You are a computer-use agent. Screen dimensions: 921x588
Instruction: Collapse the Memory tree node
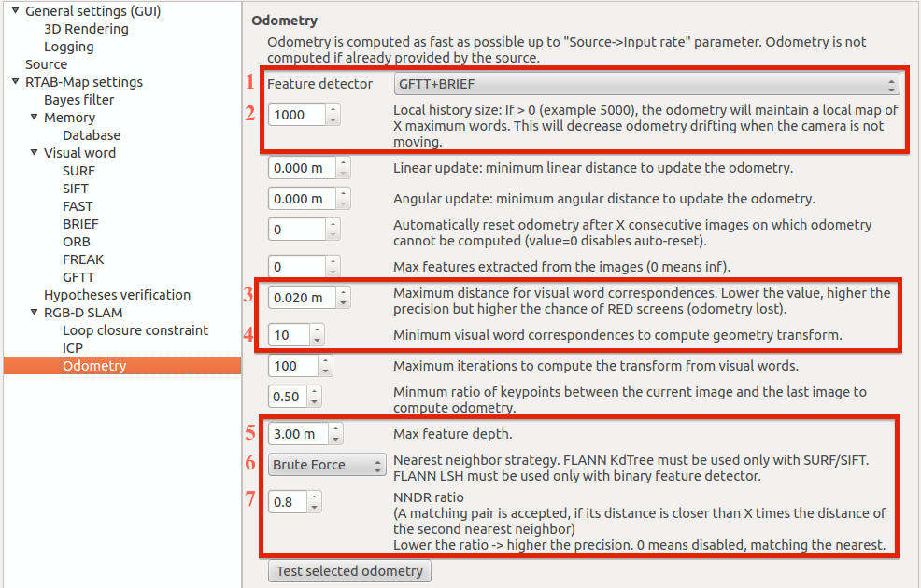[x=34, y=118]
